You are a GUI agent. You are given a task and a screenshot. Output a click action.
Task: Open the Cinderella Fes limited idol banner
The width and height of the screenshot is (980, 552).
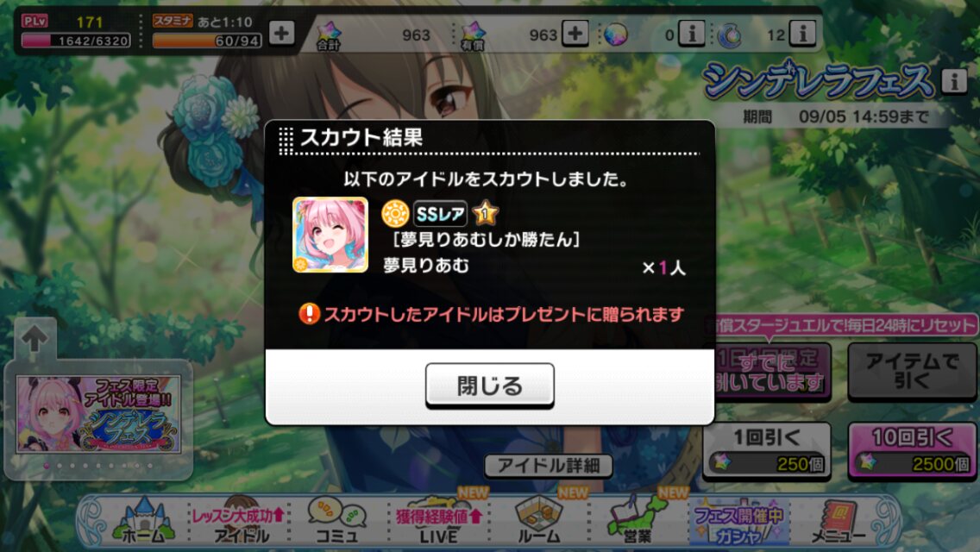[98, 414]
